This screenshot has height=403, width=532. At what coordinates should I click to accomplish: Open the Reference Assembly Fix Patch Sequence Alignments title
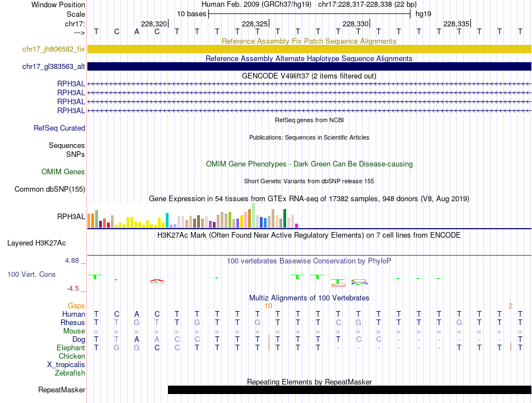(309, 41)
